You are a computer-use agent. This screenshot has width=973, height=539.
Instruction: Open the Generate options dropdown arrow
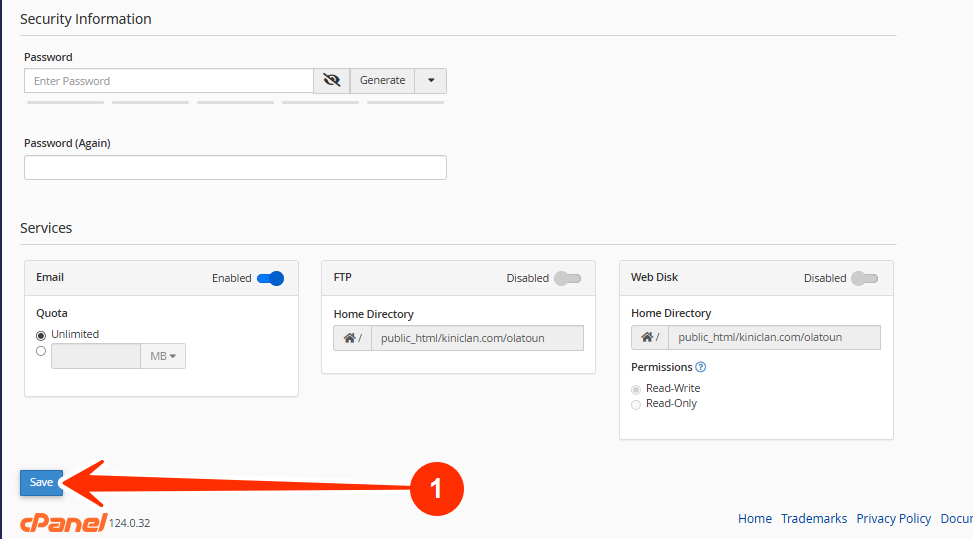coord(431,81)
